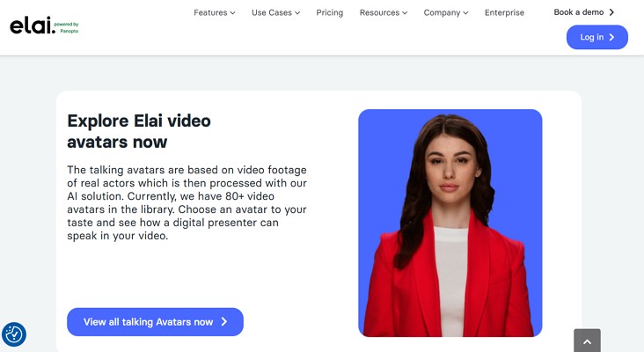Expand the Use Cases dropdown menu

(x=275, y=12)
